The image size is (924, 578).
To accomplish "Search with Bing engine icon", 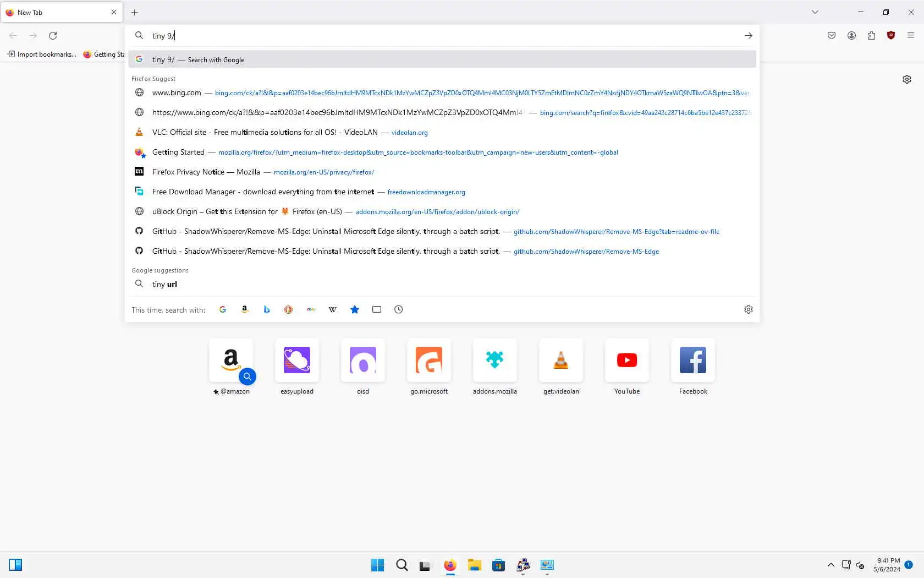I will 267,309.
